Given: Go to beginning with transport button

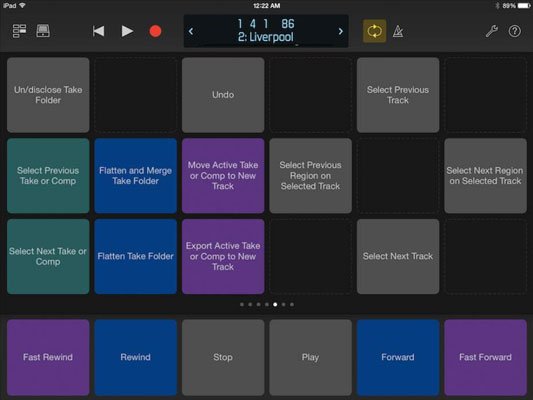Looking at the screenshot, I should (98, 31).
